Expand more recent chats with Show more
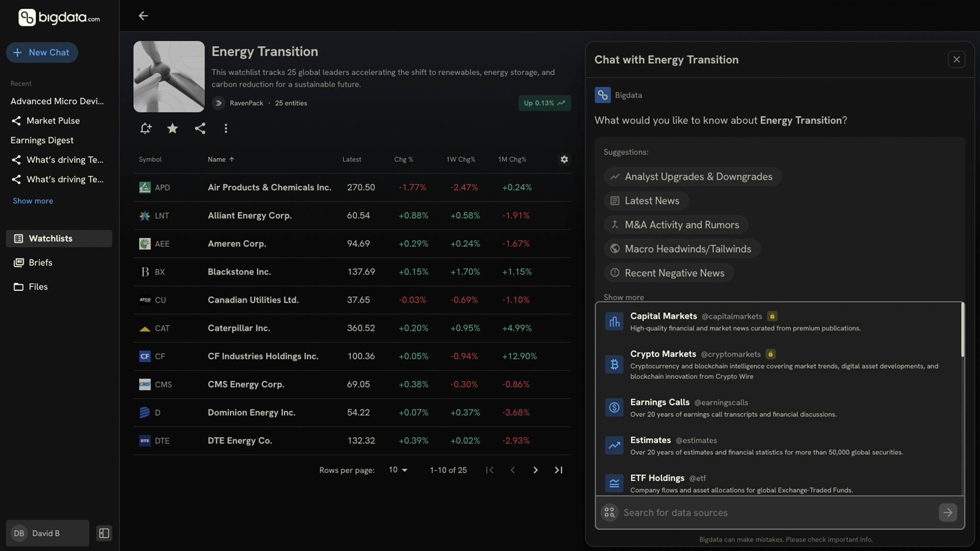The image size is (980, 551). point(33,201)
